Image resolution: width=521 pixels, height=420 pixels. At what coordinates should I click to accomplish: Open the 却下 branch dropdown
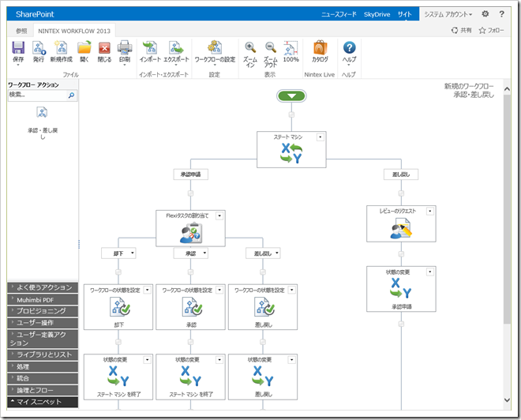(x=133, y=253)
